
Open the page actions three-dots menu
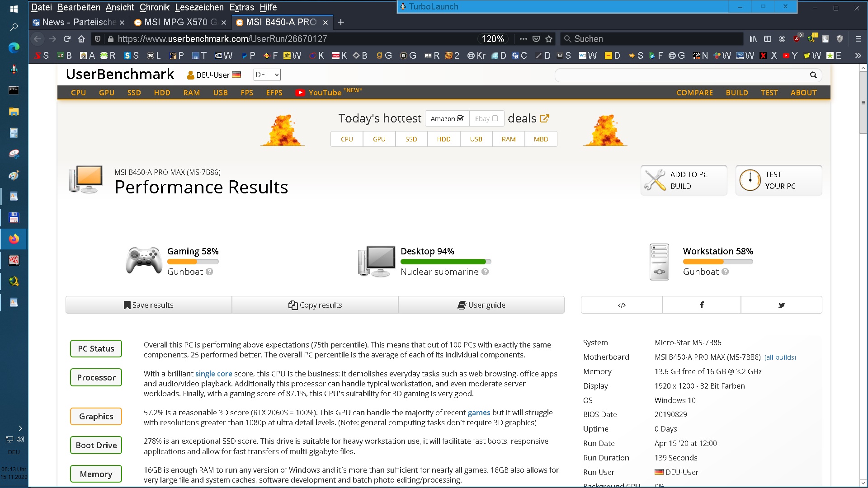coord(523,39)
